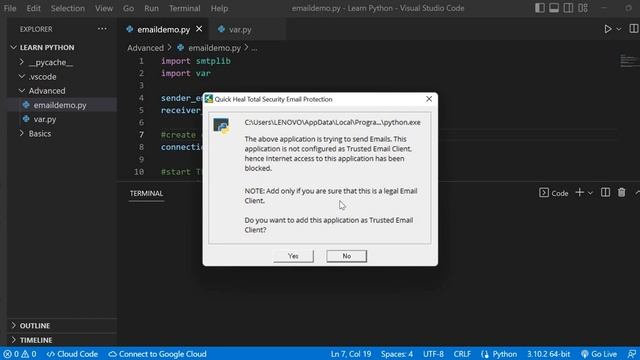Collapse the Advanced folder
Viewport: 640px width, 360px height.
tap(47, 91)
